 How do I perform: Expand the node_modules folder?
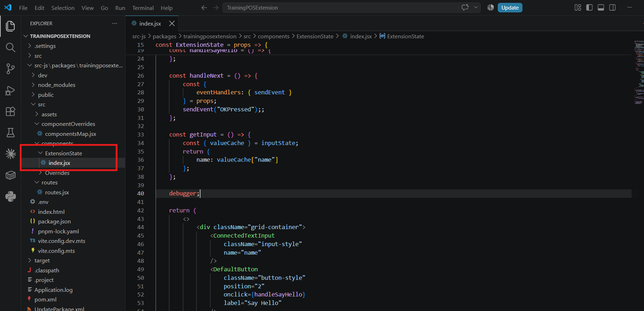pos(73,85)
